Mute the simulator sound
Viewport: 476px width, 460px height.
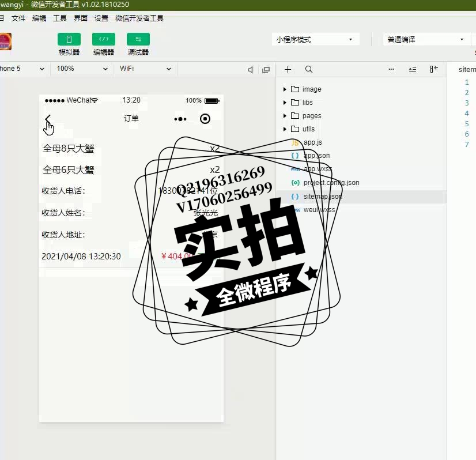click(x=251, y=70)
